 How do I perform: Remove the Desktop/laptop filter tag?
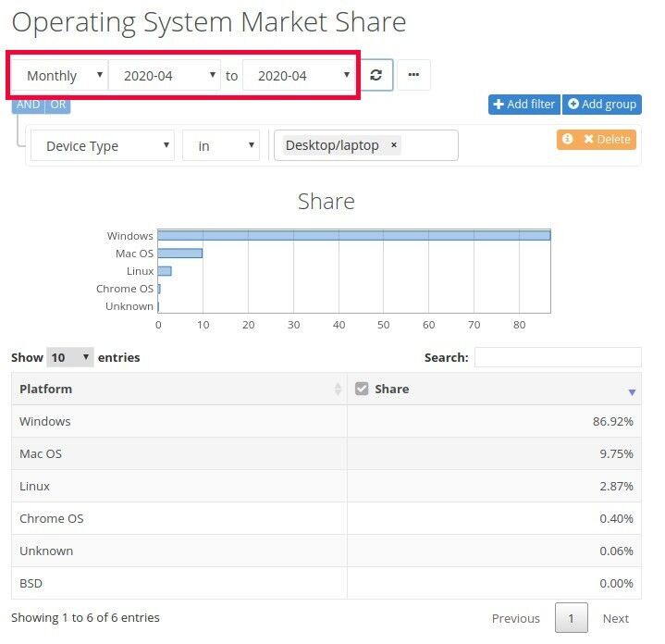tap(393, 145)
